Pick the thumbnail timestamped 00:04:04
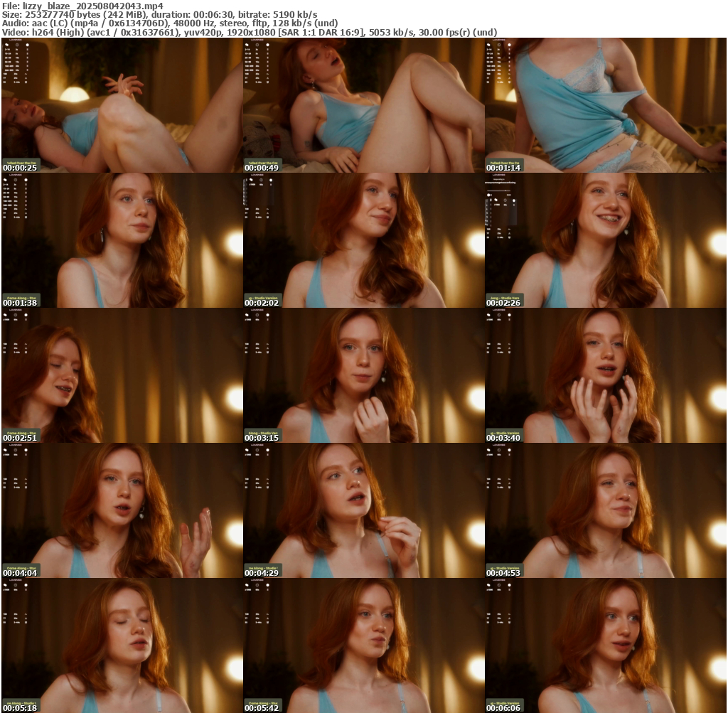The height and width of the screenshot is (713, 728). [122, 510]
